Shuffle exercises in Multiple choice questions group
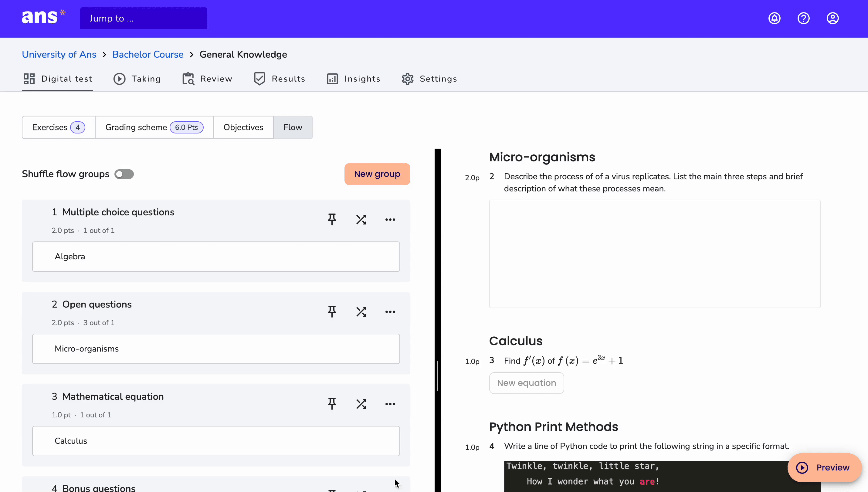Image resolution: width=868 pixels, height=492 pixels. click(361, 220)
